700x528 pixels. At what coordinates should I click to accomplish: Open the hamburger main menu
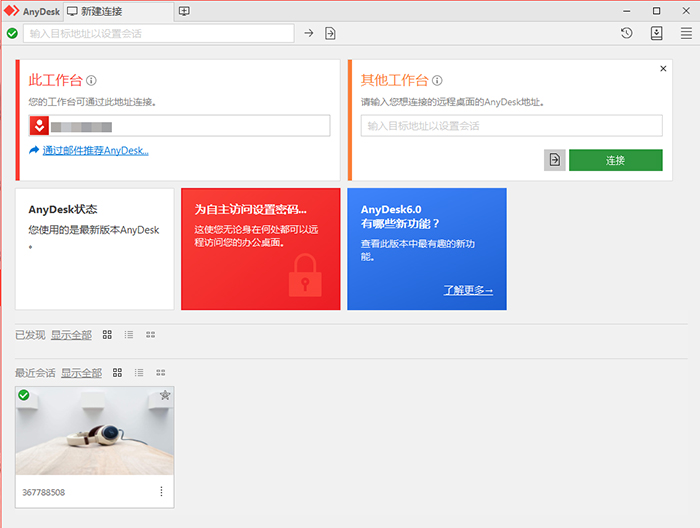coord(686,33)
